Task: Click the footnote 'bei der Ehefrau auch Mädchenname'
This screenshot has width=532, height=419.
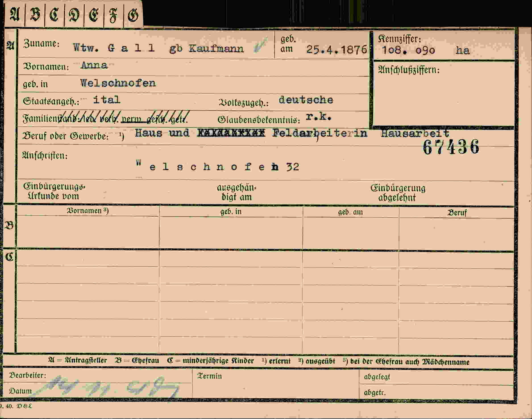Action: [x=410, y=362]
